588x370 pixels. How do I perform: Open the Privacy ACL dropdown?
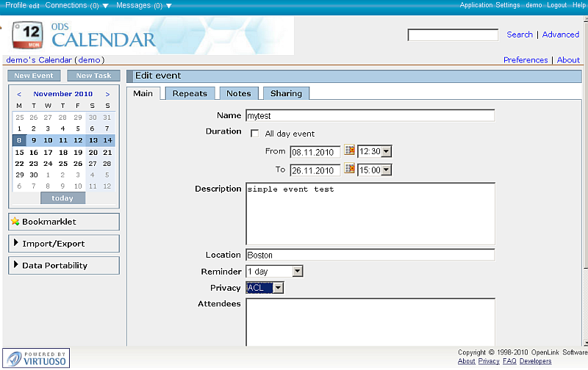pos(264,288)
